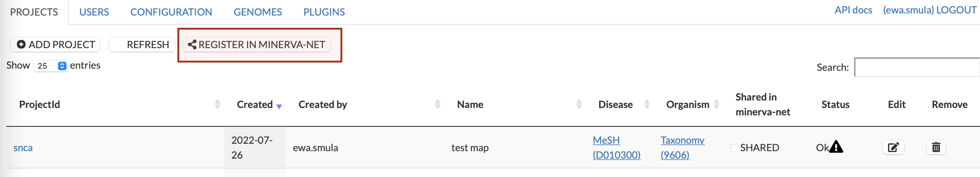Open the snca project link

pyautogui.click(x=23, y=148)
